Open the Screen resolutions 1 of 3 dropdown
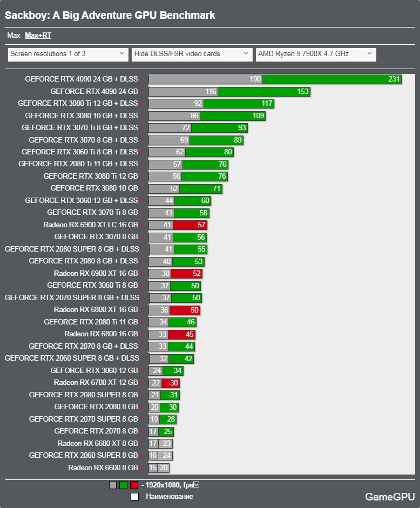 [x=67, y=55]
